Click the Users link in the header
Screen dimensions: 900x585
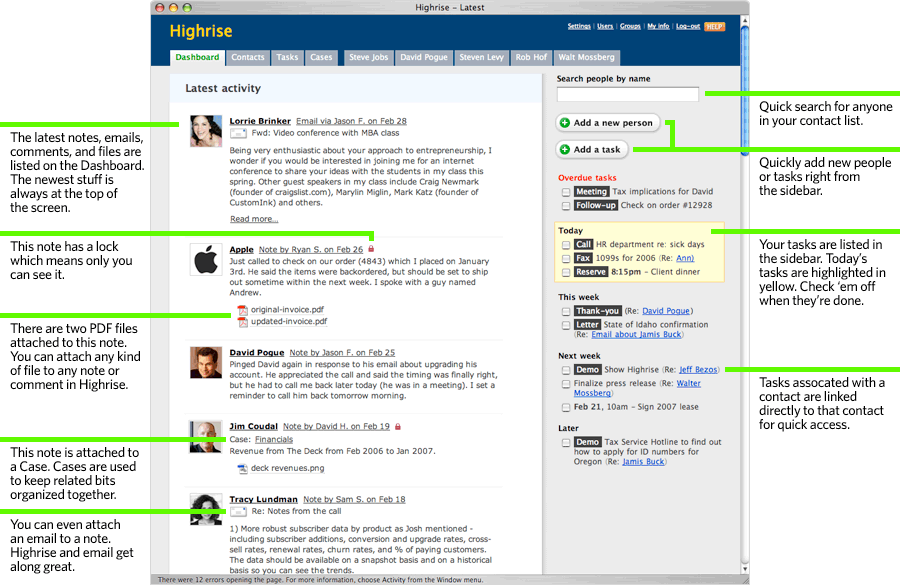(605, 26)
